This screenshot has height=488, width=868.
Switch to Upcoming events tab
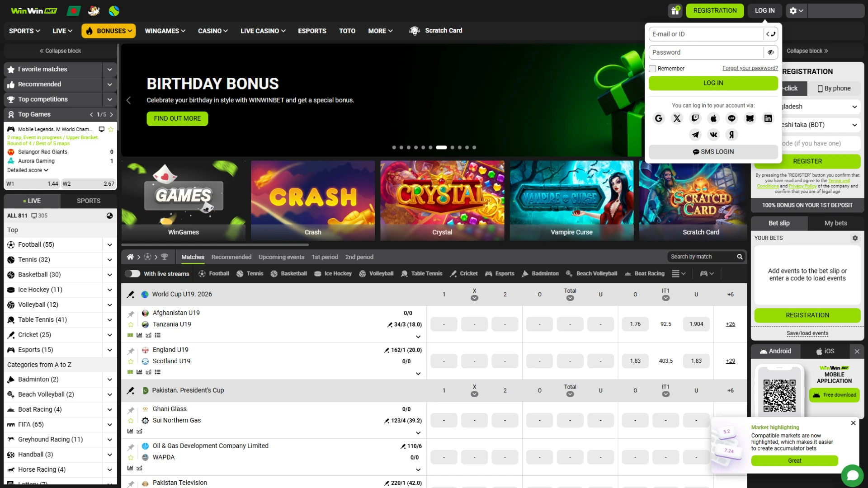click(x=281, y=257)
